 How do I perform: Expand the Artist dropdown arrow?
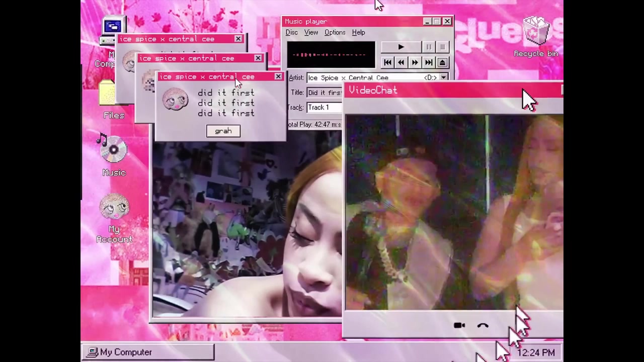[x=444, y=78]
